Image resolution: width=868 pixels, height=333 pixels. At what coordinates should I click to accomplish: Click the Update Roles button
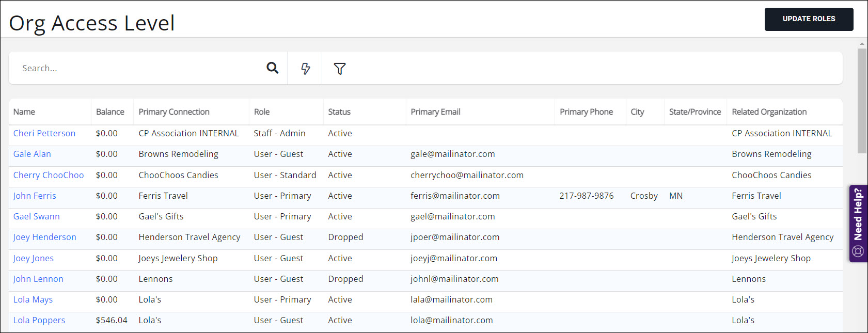tap(809, 19)
